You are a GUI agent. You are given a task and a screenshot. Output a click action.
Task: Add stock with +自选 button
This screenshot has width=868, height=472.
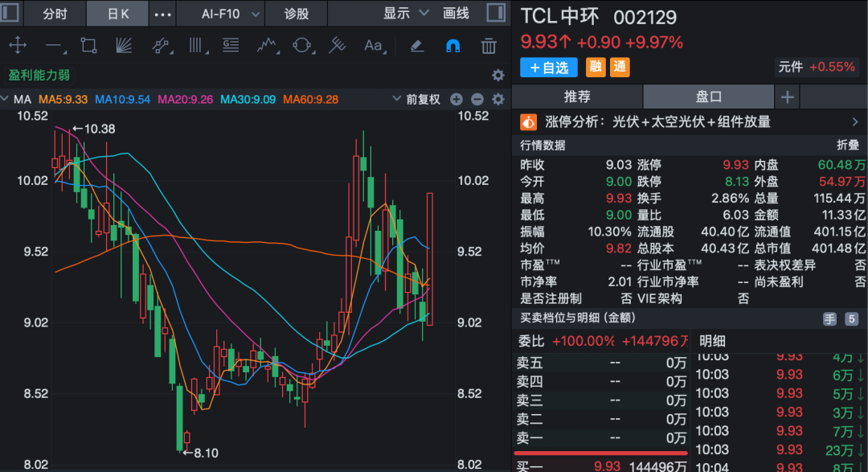tap(549, 68)
